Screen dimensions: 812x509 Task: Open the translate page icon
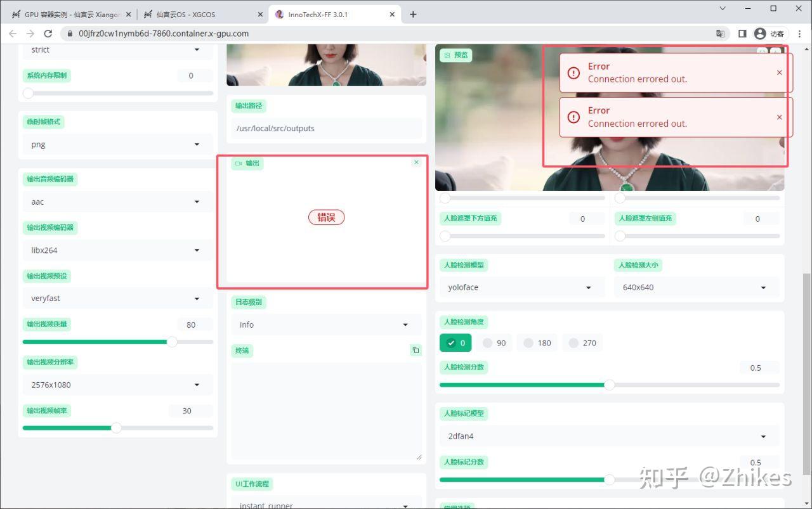tap(720, 34)
